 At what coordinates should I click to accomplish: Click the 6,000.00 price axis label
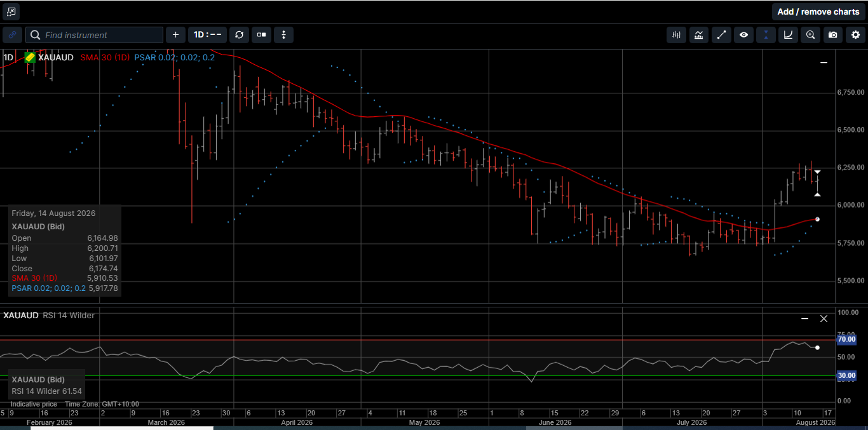[851, 205]
